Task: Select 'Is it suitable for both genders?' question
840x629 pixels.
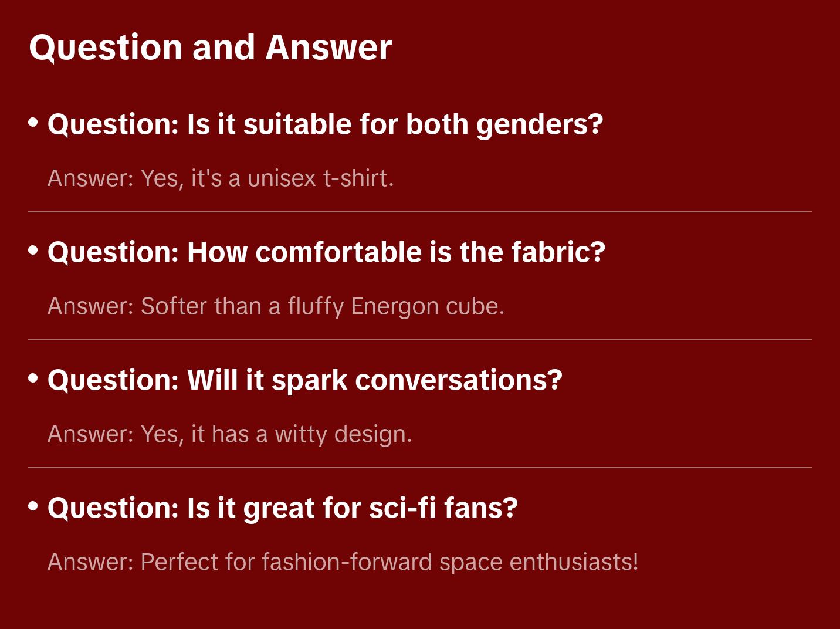Action: (x=325, y=124)
